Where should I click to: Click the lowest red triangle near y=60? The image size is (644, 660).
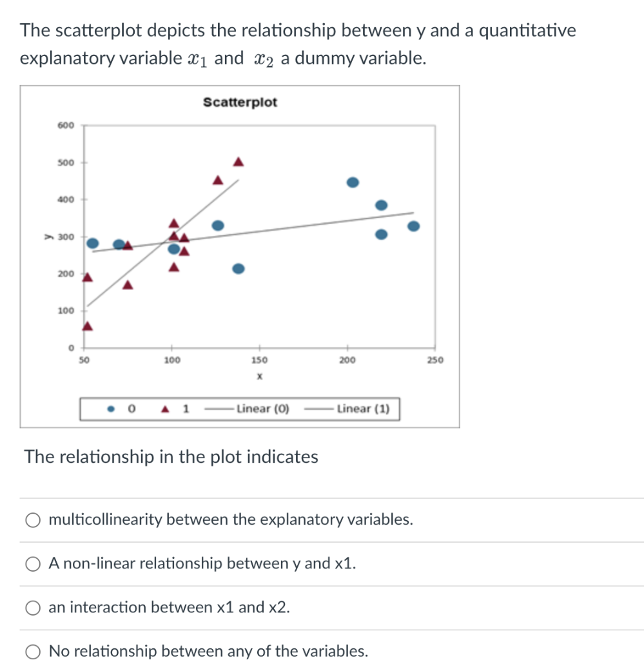point(87,325)
